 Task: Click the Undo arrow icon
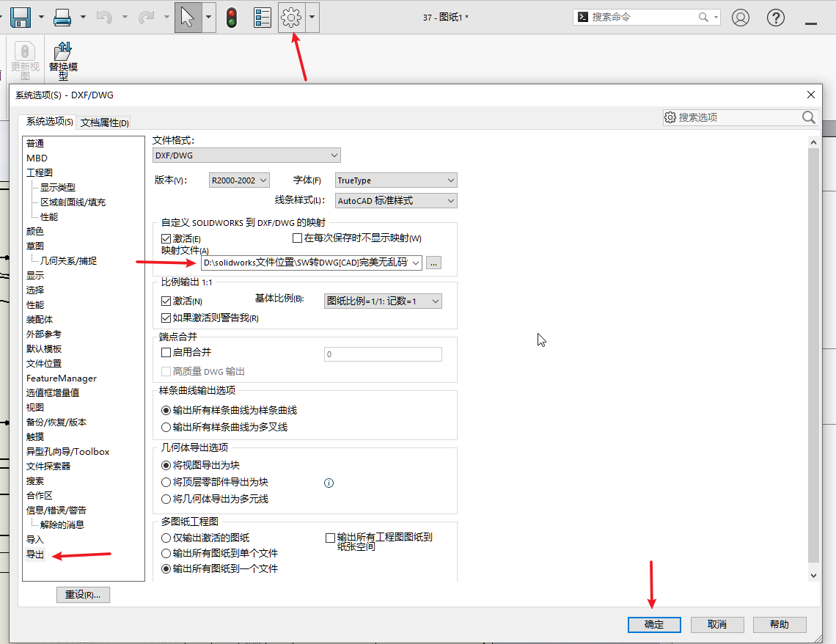(x=104, y=18)
